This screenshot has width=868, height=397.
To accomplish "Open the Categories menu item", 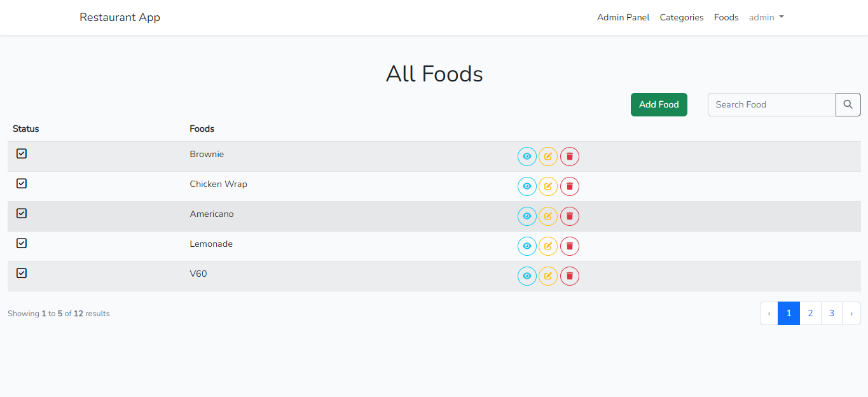I will (x=681, y=17).
